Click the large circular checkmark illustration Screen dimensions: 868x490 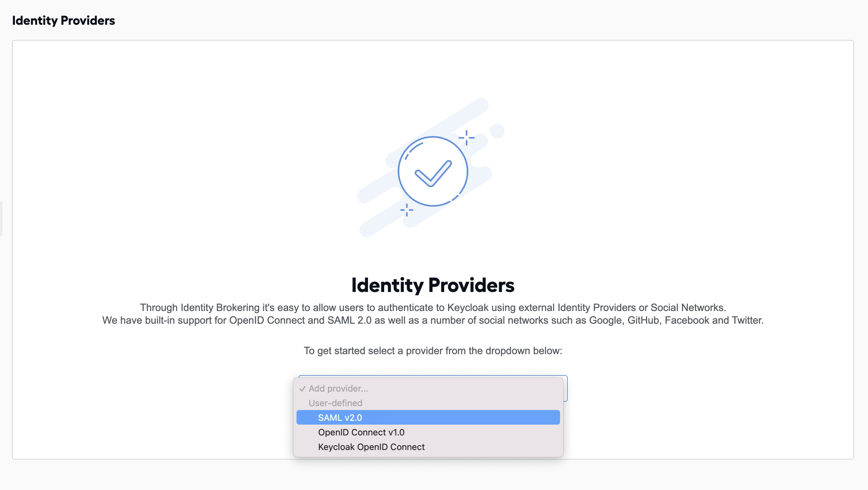[433, 171]
